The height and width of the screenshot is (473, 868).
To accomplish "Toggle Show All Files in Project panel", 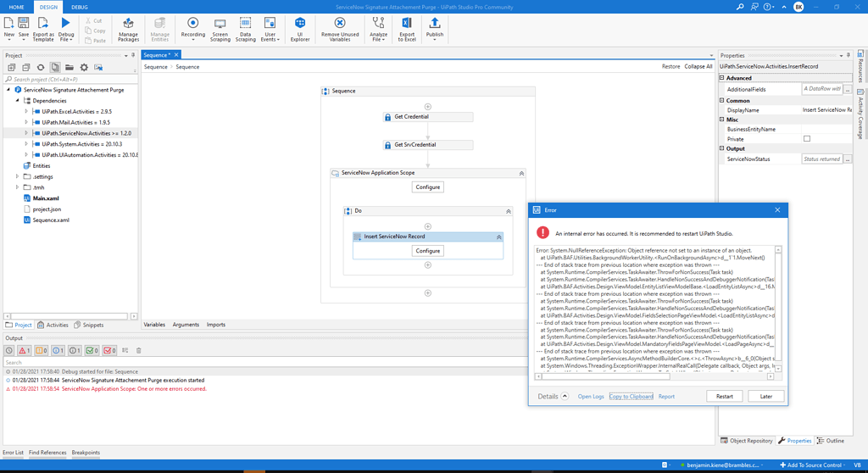I will click(x=55, y=68).
